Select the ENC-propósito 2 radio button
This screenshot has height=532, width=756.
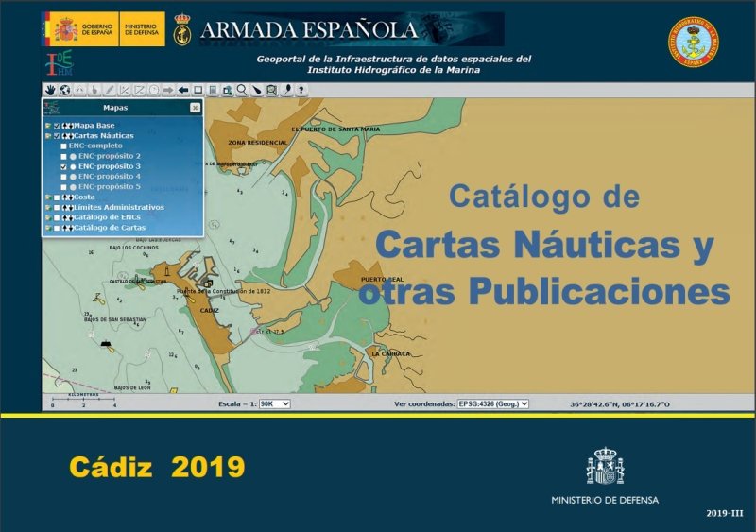[73, 156]
